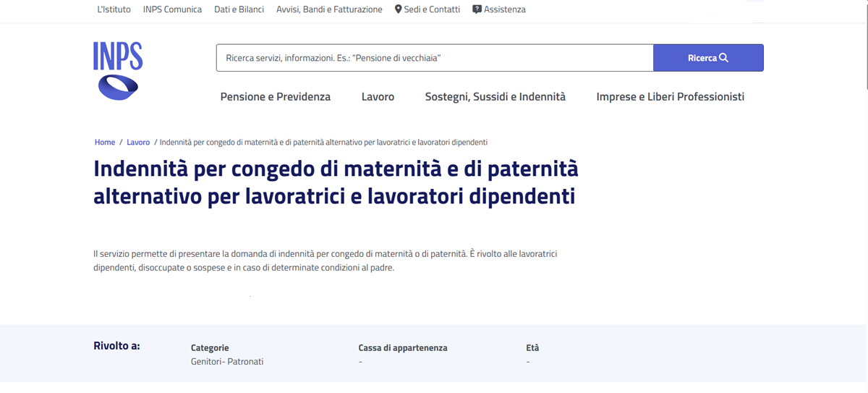Screen dimensions: 868x393
Task: Open Imprese e Liberi Professionisti menu
Action: (x=671, y=96)
